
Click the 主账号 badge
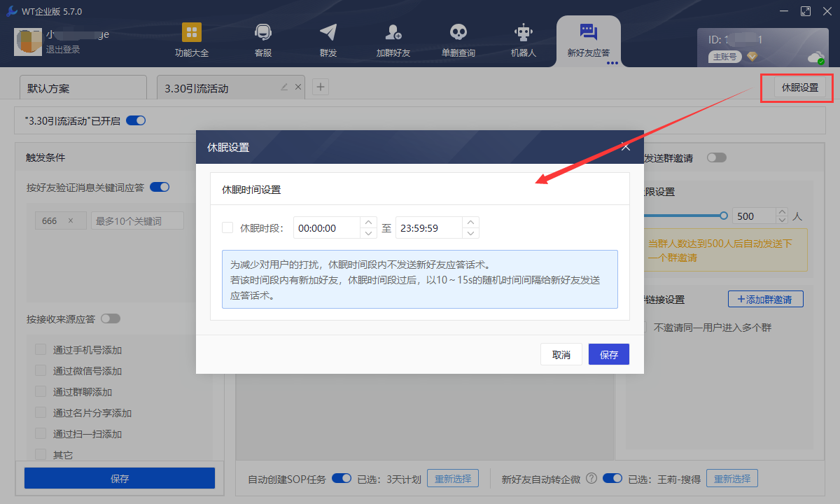coord(724,57)
